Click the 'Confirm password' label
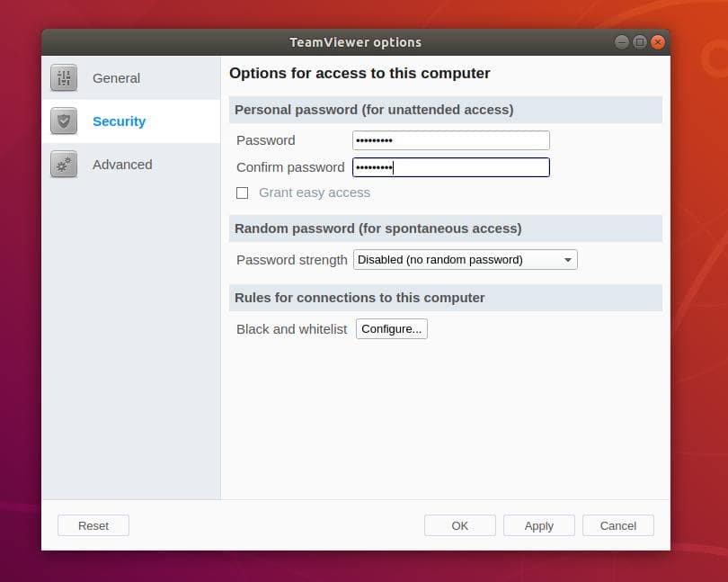 290,167
